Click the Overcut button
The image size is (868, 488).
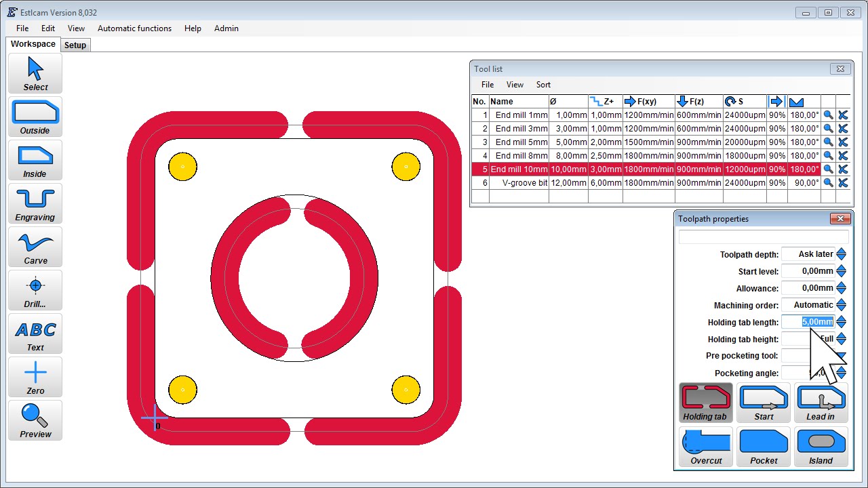(x=706, y=447)
